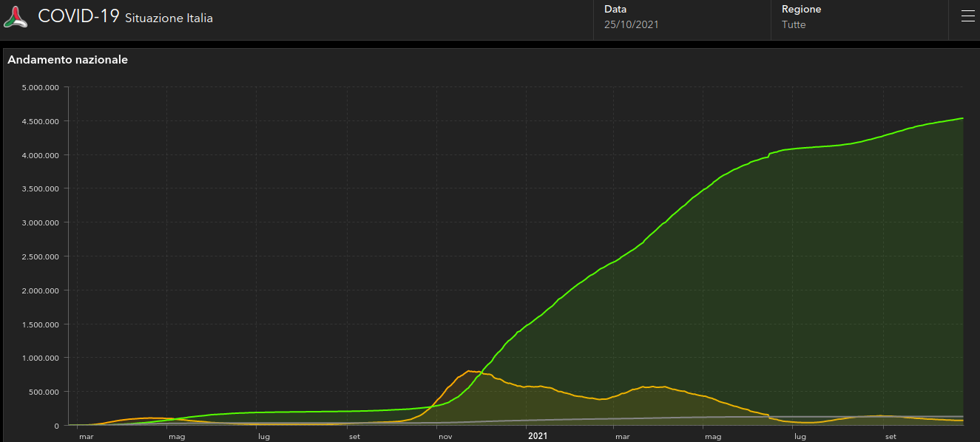Select the Tutte region value
Viewport: 980px width, 442px height.
point(794,24)
